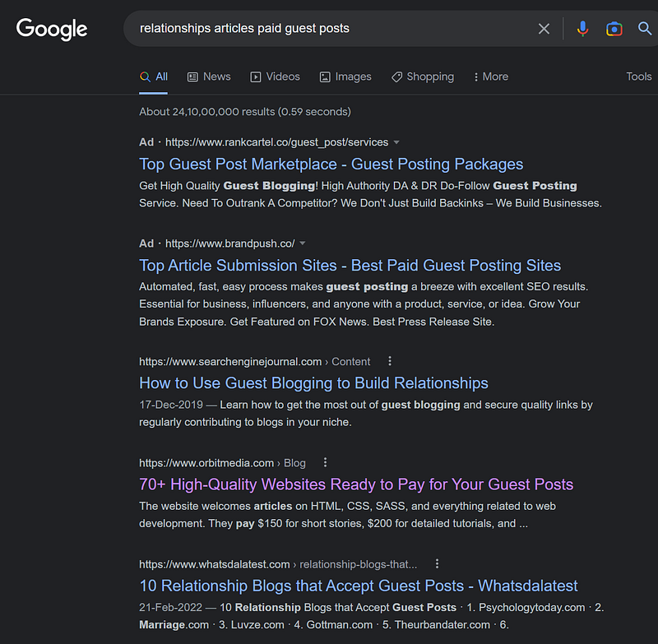The image size is (658, 644).
Task: Click the rankcartel.co ad URL text
Action: pos(276,142)
